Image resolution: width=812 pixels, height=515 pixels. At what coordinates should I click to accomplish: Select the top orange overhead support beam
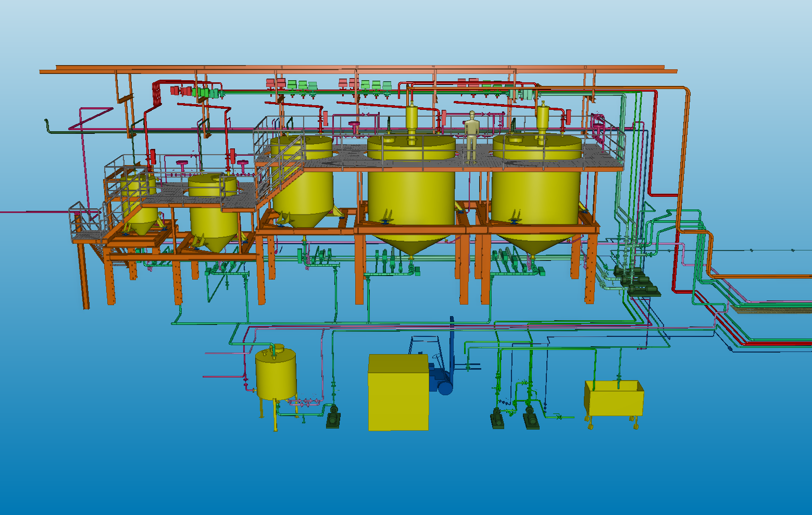click(x=358, y=69)
